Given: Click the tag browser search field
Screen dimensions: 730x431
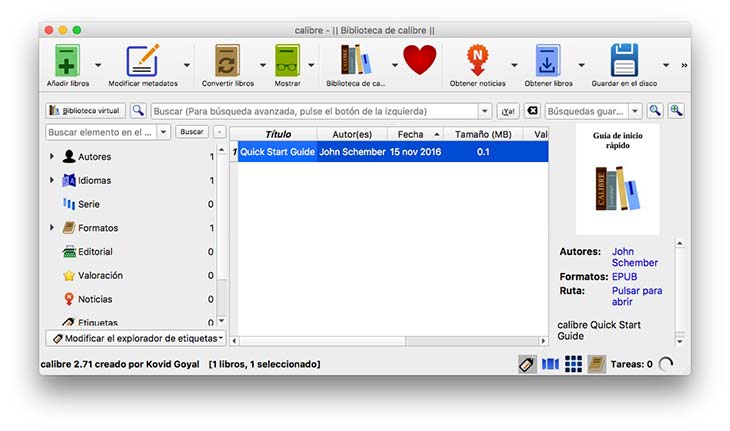Looking at the screenshot, I should [x=101, y=132].
